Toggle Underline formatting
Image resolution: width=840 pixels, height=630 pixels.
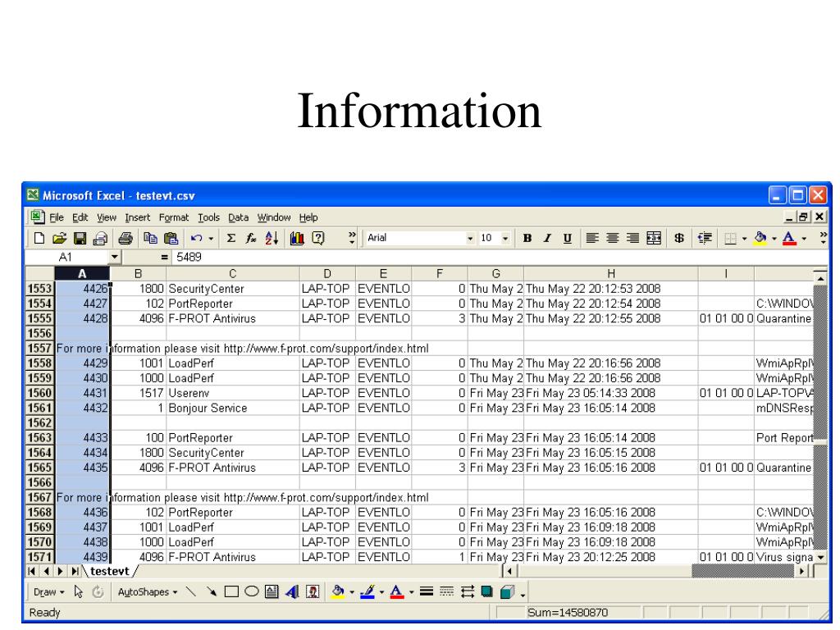tap(568, 239)
